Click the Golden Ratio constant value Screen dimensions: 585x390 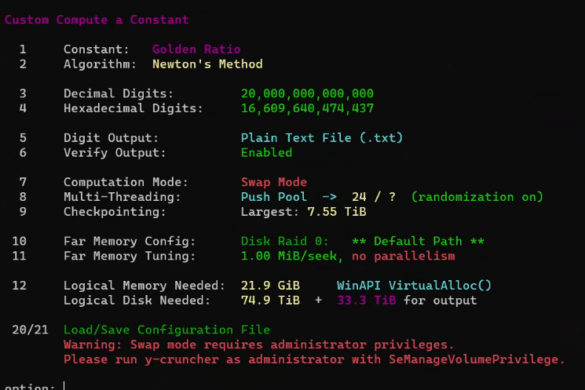(196, 49)
